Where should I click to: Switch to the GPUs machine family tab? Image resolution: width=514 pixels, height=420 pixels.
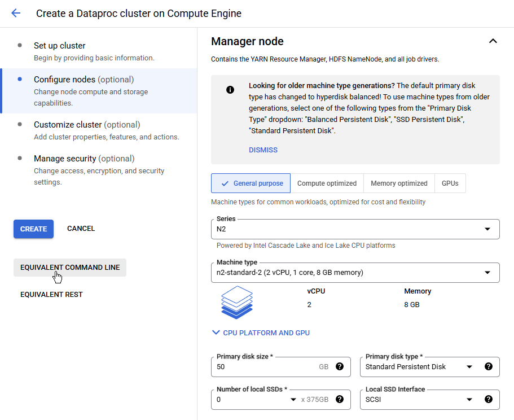click(450, 183)
